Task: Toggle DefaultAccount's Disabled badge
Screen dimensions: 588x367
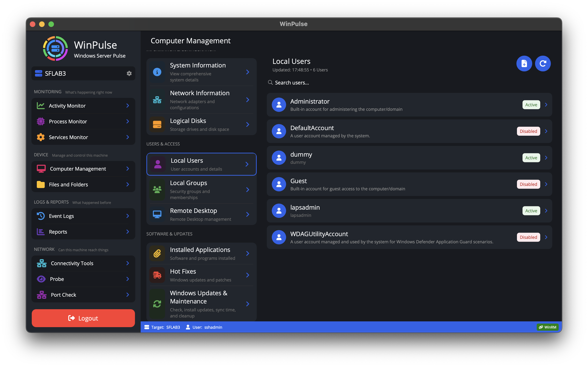Action: point(528,131)
